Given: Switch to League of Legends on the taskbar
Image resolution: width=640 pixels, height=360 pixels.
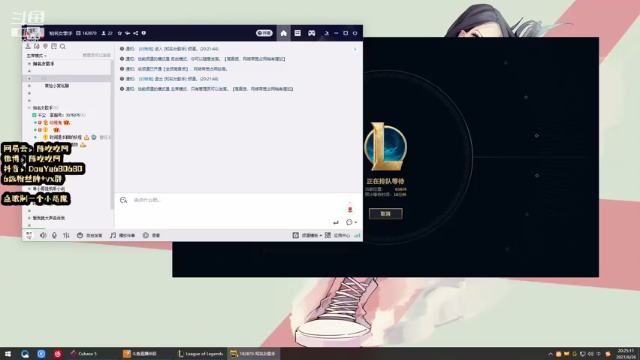Looking at the screenshot, I should (201, 353).
